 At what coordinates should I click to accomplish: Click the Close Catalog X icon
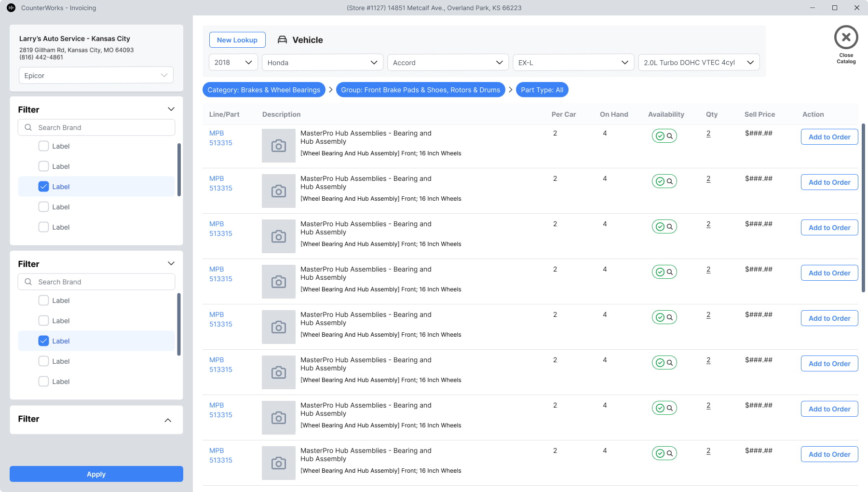pos(846,38)
